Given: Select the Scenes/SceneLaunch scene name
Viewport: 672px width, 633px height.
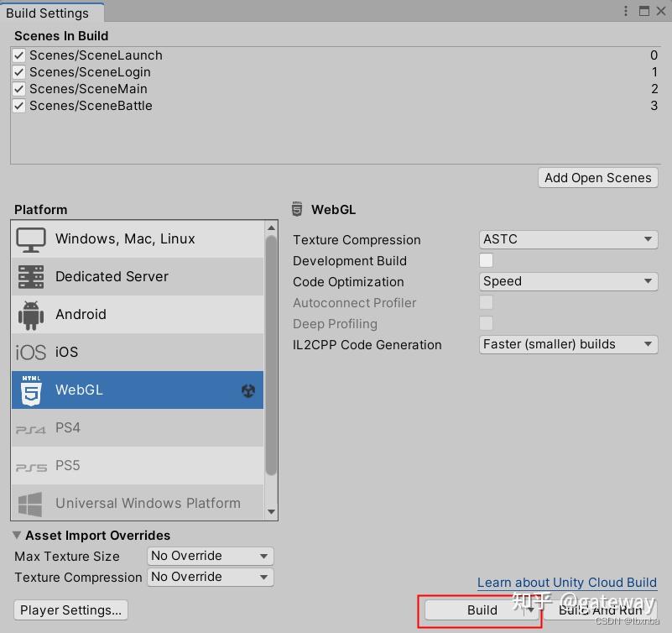Looking at the screenshot, I should pyautogui.click(x=96, y=55).
